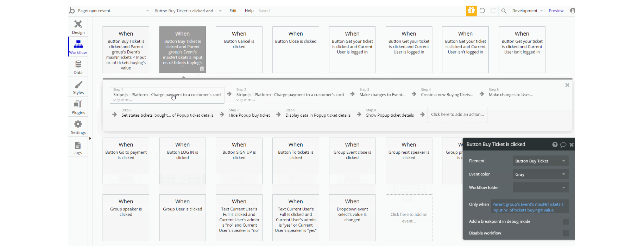Image resolution: width=644 pixels, height=246 pixels.
Task: Select Button Buy Ticket maxNrTickets < Input event
Action: (126, 50)
